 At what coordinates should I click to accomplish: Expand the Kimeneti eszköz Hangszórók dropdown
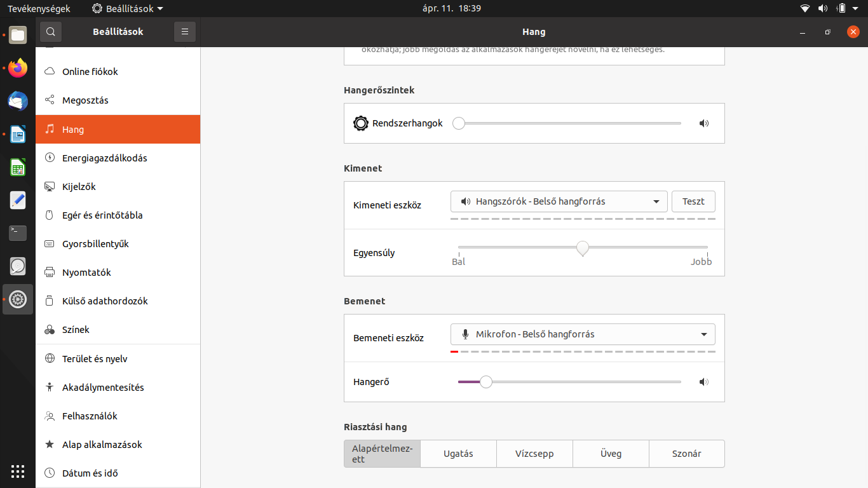(559, 201)
